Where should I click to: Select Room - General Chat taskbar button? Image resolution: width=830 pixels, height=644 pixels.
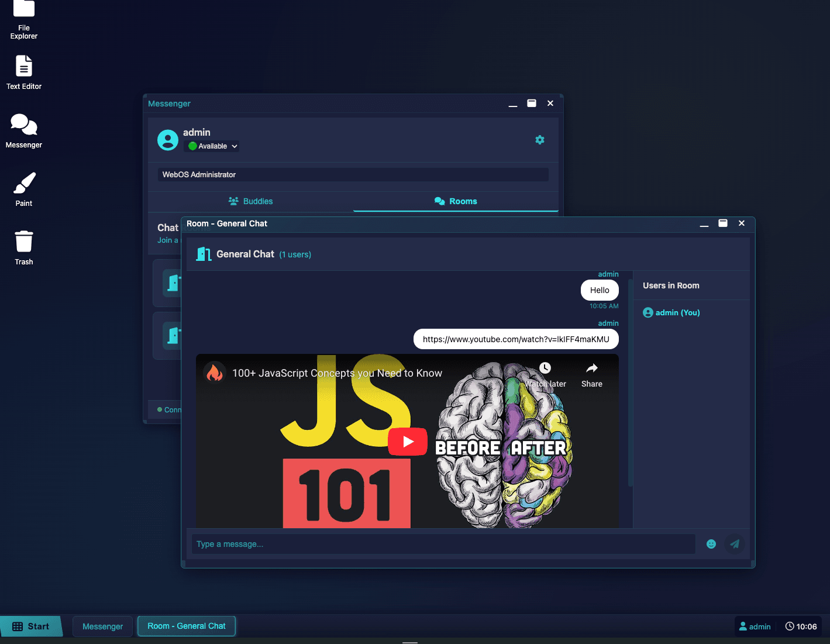(187, 626)
